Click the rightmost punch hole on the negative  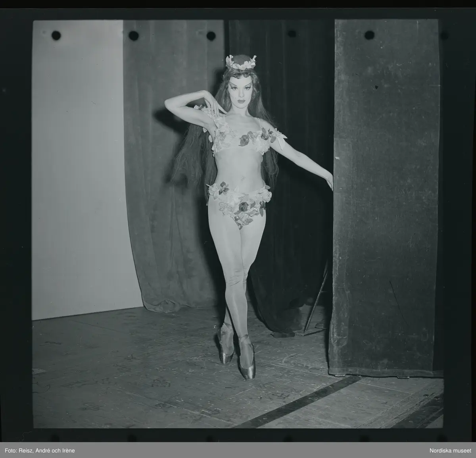(x=369, y=35)
